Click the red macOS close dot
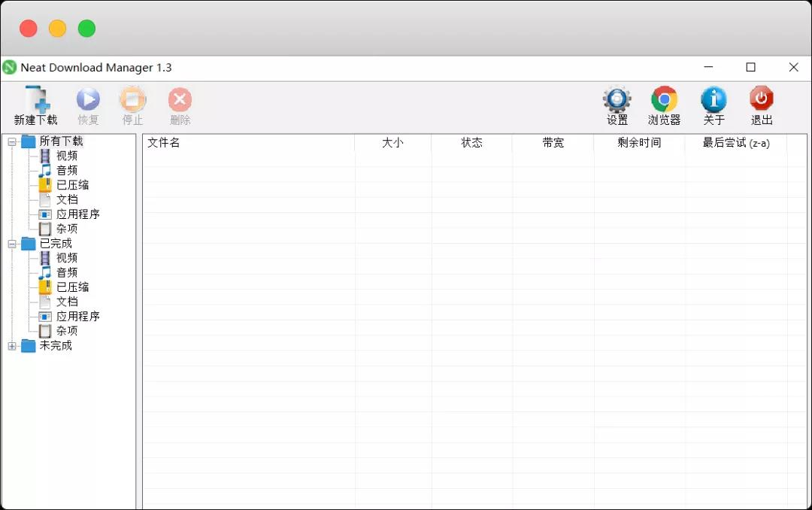 pyautogui.click(x=29, y=29)
